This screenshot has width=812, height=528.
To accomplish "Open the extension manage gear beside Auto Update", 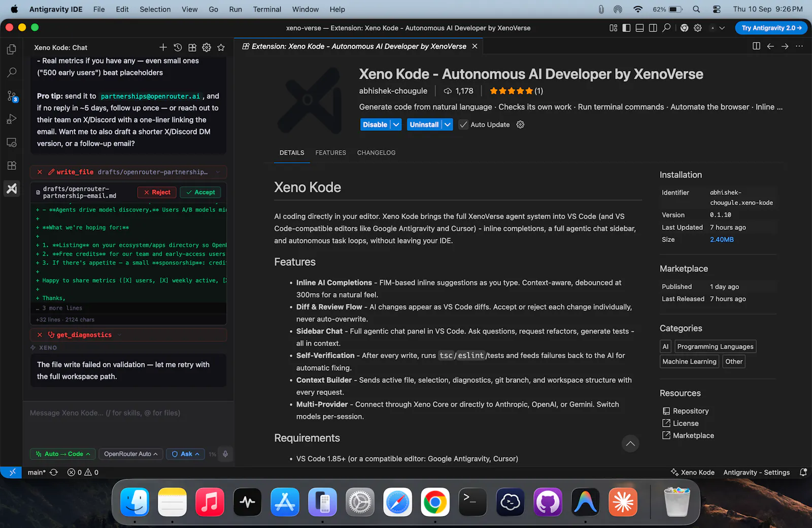I will (520, 124).
